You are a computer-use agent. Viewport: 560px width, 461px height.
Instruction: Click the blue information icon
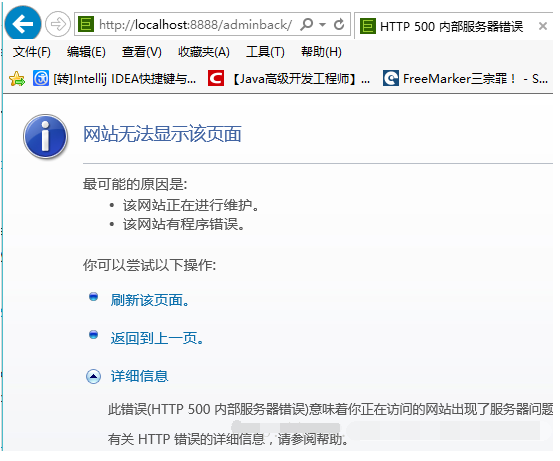tap(45, 136)
